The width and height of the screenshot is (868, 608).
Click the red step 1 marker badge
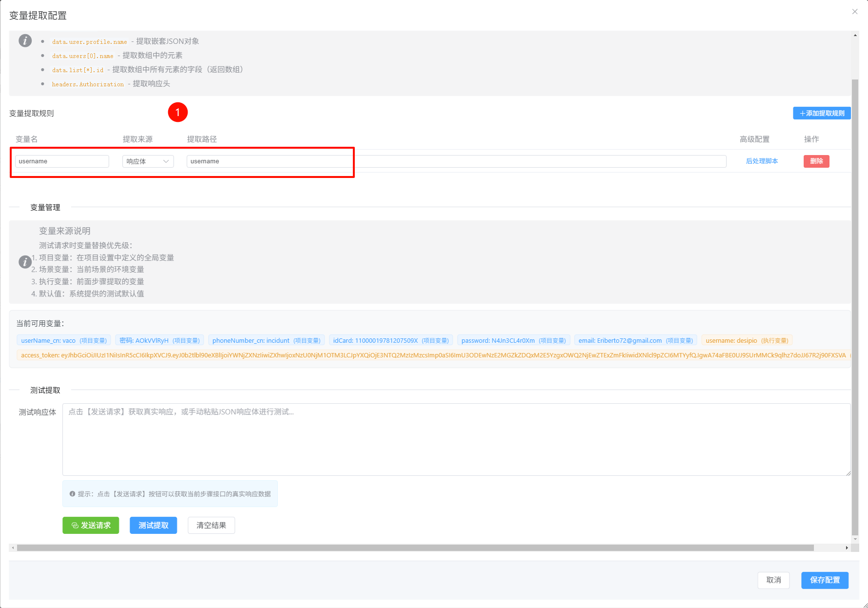click(178, 112)
